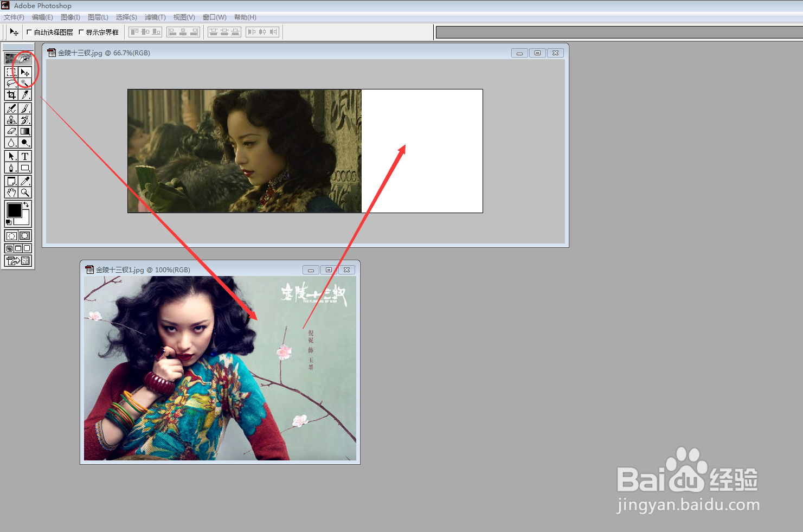Enable 显示定界框 checkbox
The width and height of the screenshot is (803, 532).
click(x=81, y=32)
